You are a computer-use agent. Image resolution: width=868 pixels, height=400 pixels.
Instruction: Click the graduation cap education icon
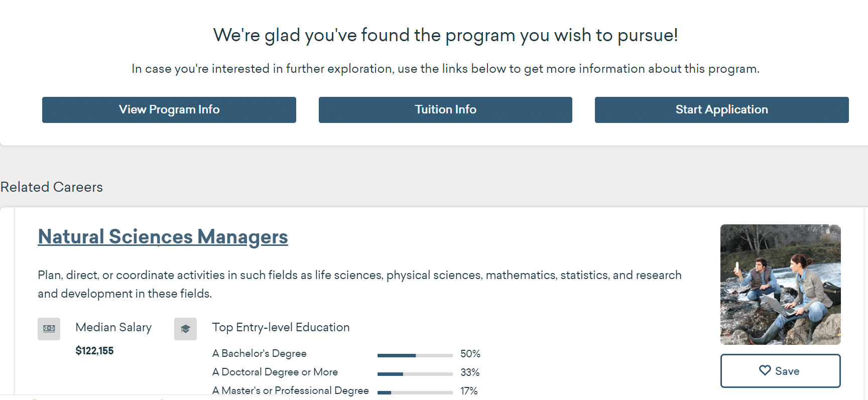(185, 329)
